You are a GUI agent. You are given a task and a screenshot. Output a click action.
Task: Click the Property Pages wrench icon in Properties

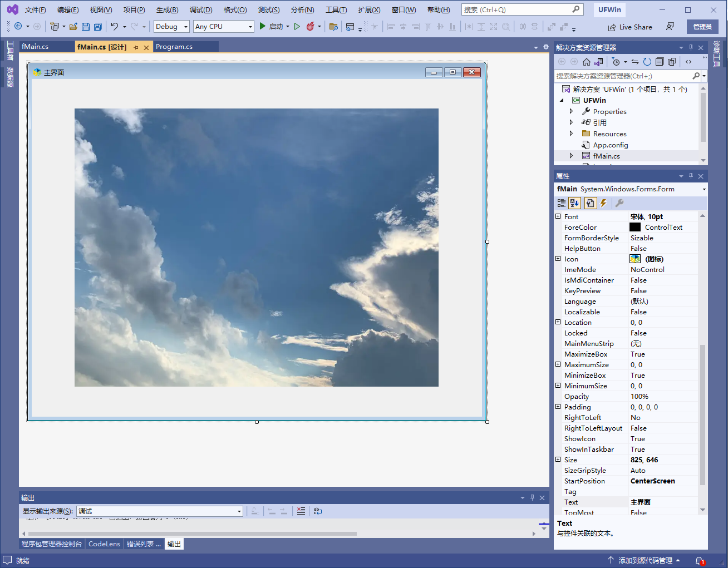tap(619, 203)
